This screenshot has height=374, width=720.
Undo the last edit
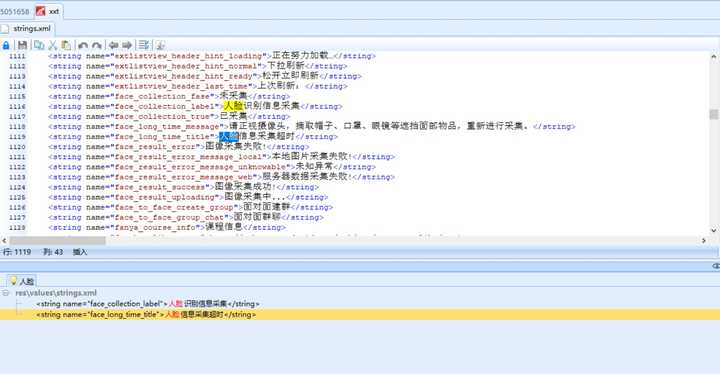(83, 45)
